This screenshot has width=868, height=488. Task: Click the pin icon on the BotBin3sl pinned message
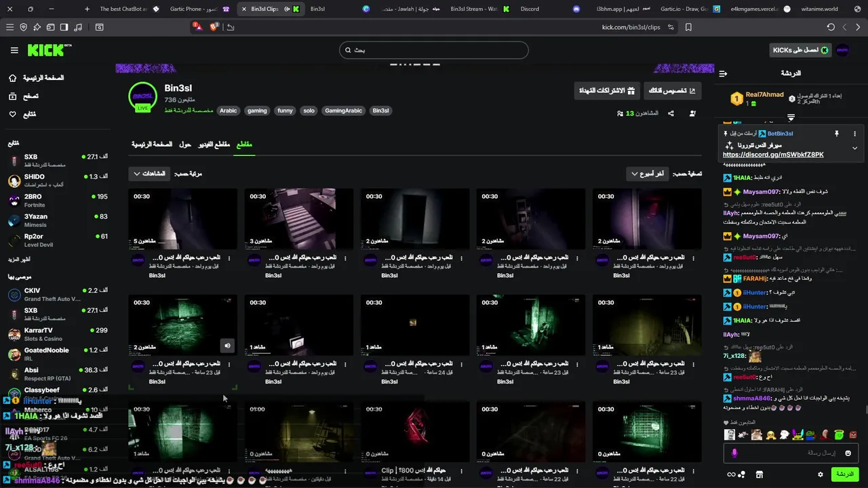click(837, 134)
